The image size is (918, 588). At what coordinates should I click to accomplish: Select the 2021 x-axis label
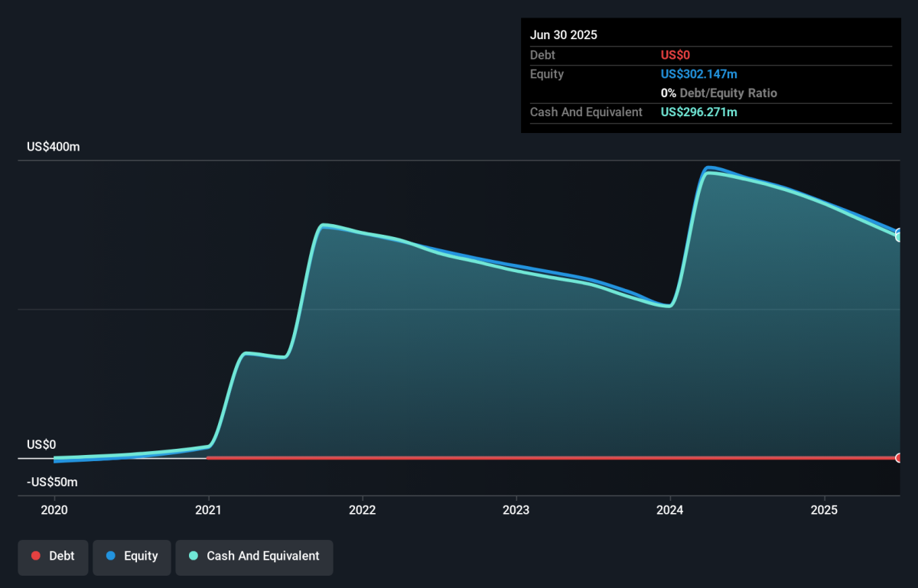pyautogui.click(x=209, y=510)
